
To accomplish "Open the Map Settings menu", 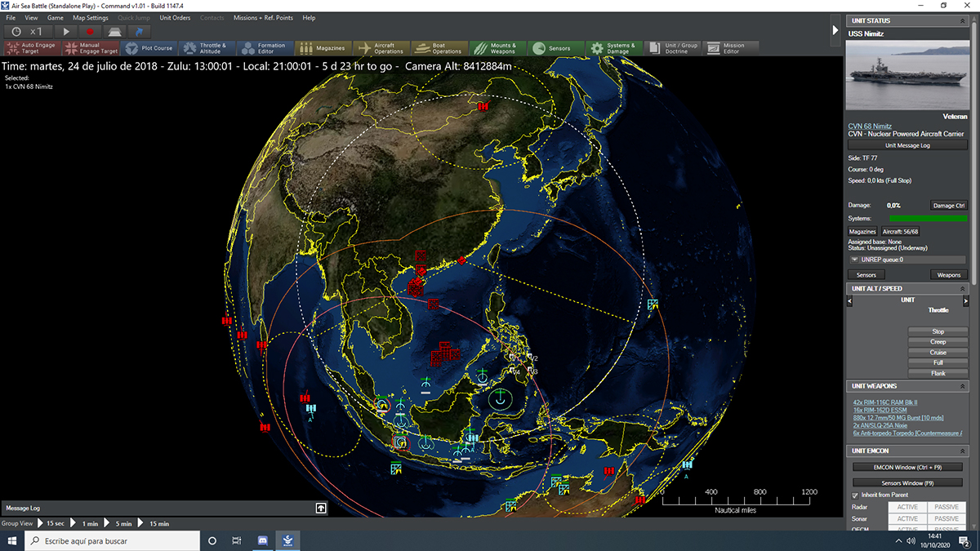I will pyautogui.click(x=91, y=17).
